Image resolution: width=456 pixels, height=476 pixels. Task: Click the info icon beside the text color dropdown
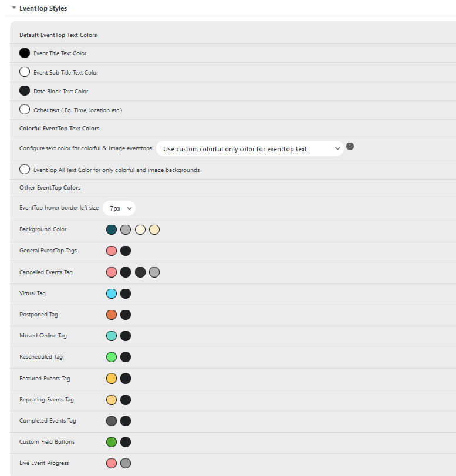(350, 147)
